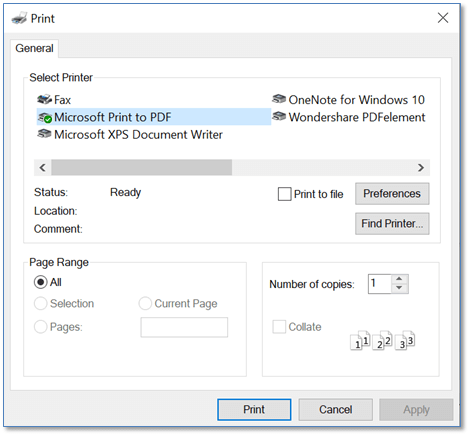Click the Microsoft Print to PDF printer icon
Image resolution: width=470 pixels, height=436 pixels.
point(45,117)
